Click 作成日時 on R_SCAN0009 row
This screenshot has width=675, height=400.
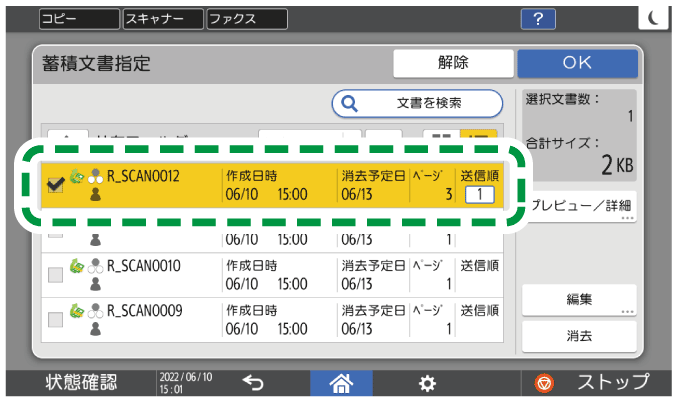[x=252, y=310]
